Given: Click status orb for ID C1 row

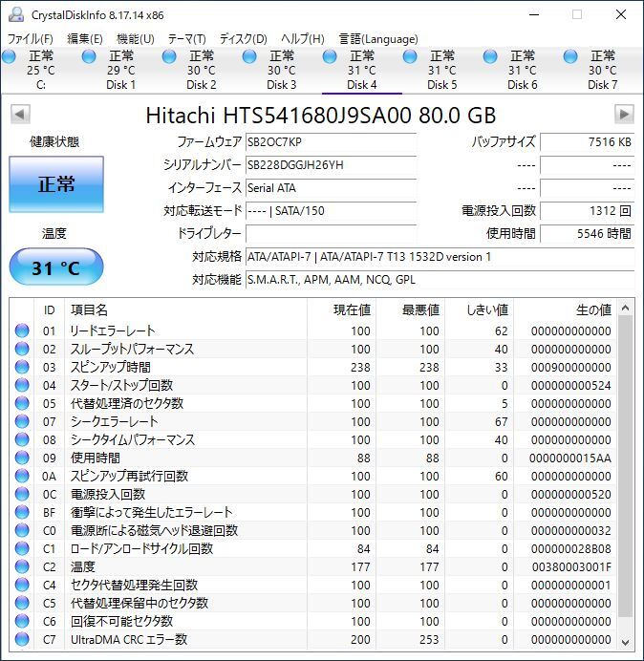Looking at the screenshot, I should click(22, 548).
